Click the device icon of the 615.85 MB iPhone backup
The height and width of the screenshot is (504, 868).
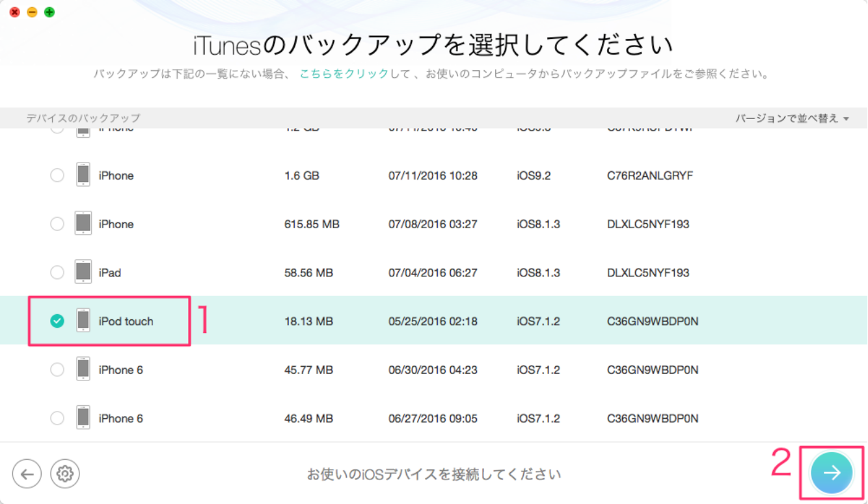point(83,224)
